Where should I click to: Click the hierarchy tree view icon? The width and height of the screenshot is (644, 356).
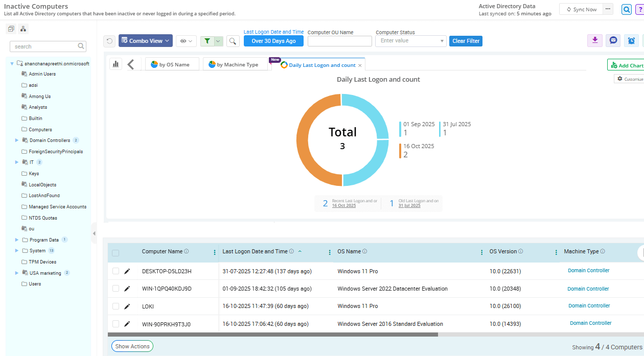tap(24, 29)
